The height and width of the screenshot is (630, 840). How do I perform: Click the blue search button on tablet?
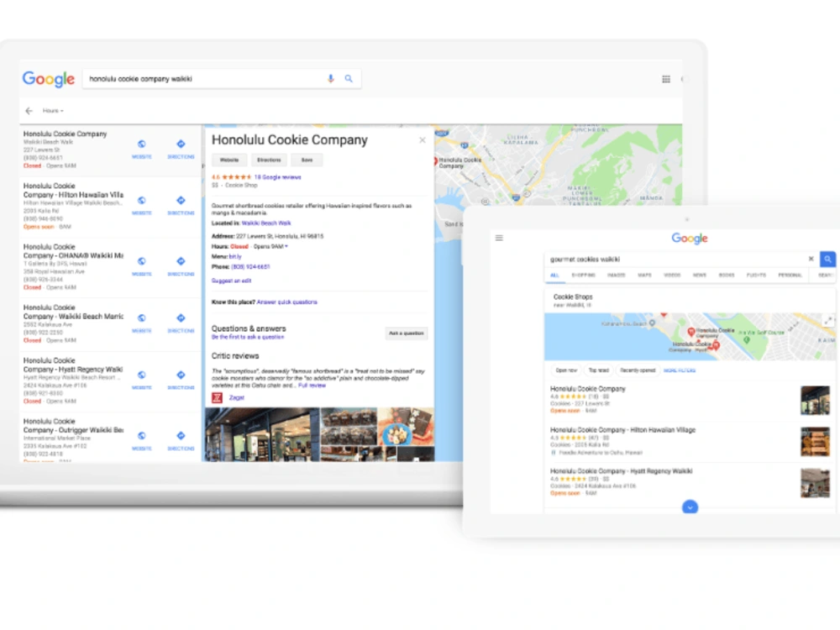pyautogui.click(x=827, y=260)
